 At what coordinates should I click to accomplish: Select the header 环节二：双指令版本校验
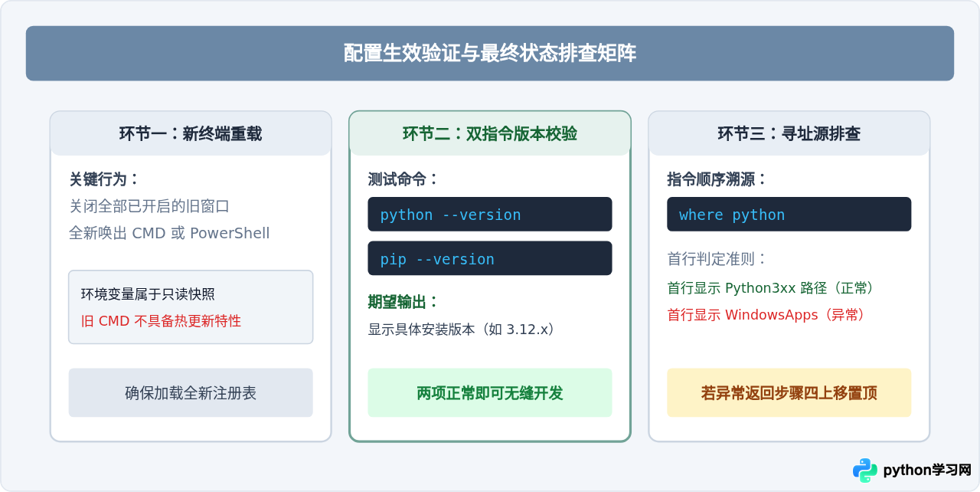(x=490, y=134)
